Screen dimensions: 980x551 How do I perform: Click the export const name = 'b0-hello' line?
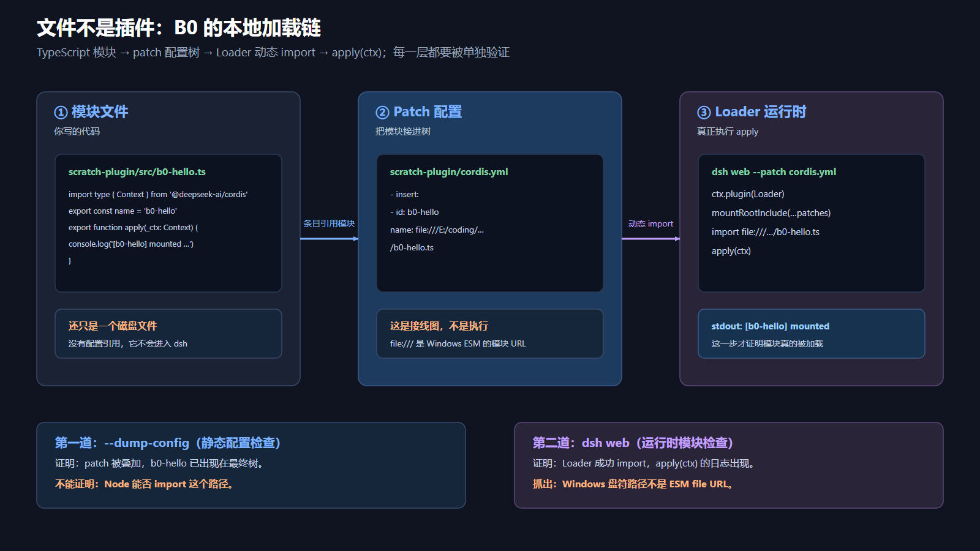pos(123,211)
